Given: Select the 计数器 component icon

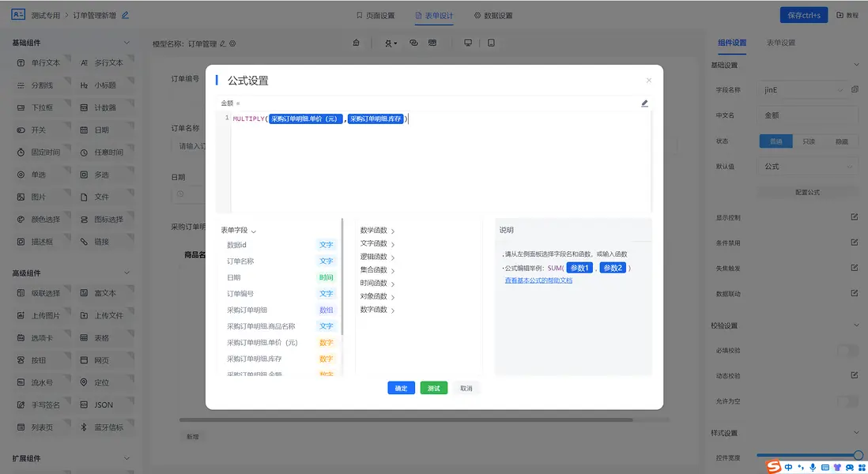Looking at the screenshot, I should pos(84,108).
